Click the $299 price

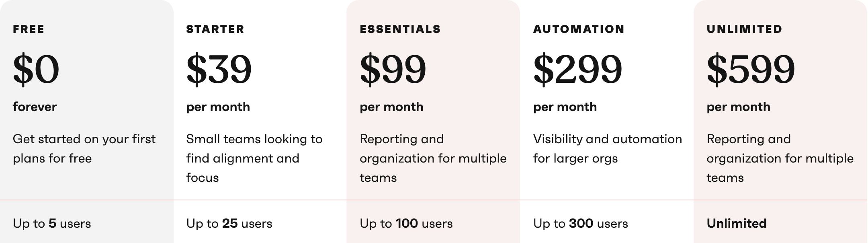(578, 69)
